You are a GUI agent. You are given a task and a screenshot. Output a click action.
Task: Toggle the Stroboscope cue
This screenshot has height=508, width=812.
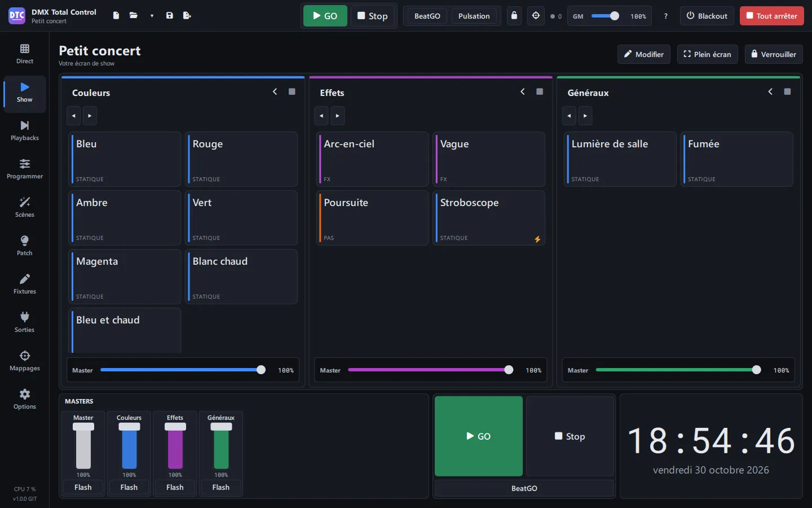tap(489, 218)
